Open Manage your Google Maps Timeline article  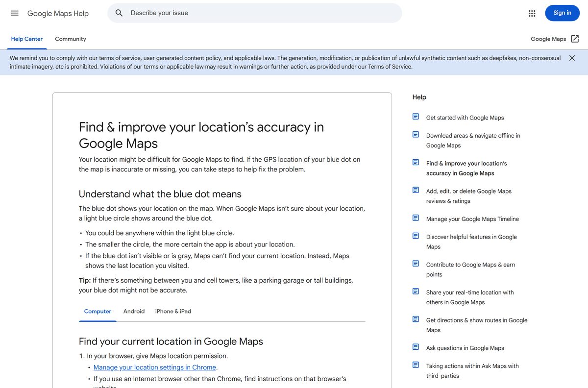point(472,219)
